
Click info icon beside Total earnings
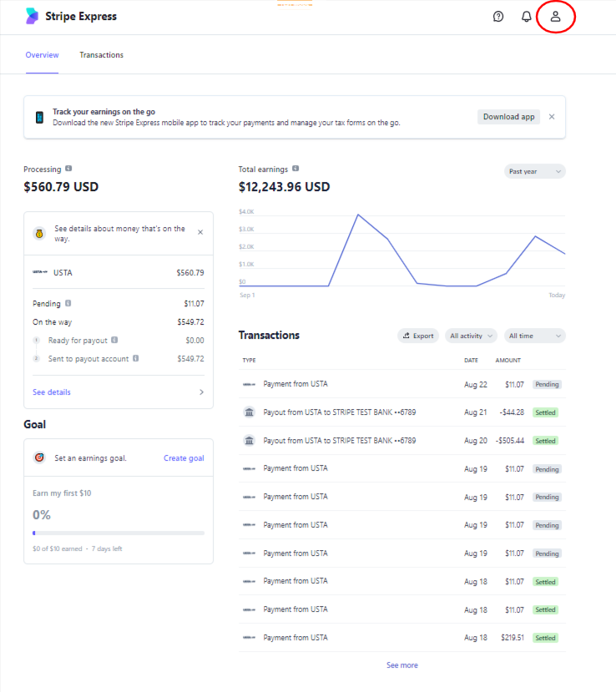[x=295, y=169]
